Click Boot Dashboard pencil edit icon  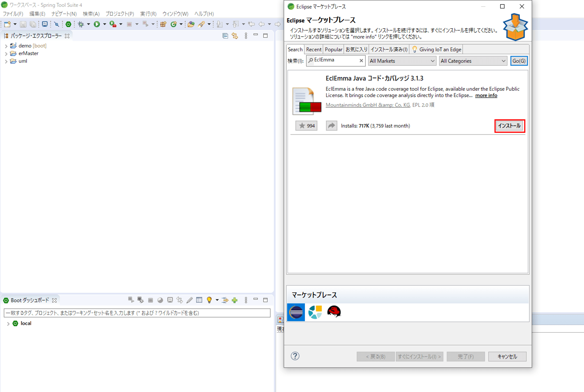(x=189, y=300)
